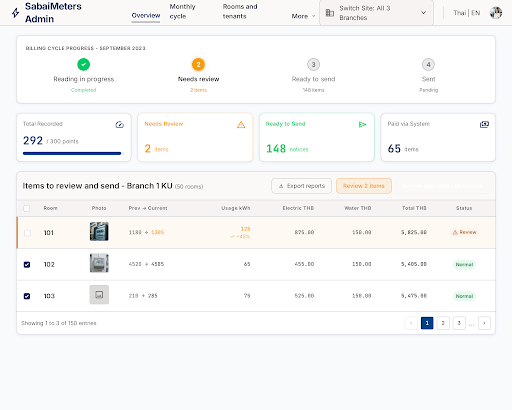Sort by the Electric THB column header
The height and width of the screenshot is (410, 512).
298,208
